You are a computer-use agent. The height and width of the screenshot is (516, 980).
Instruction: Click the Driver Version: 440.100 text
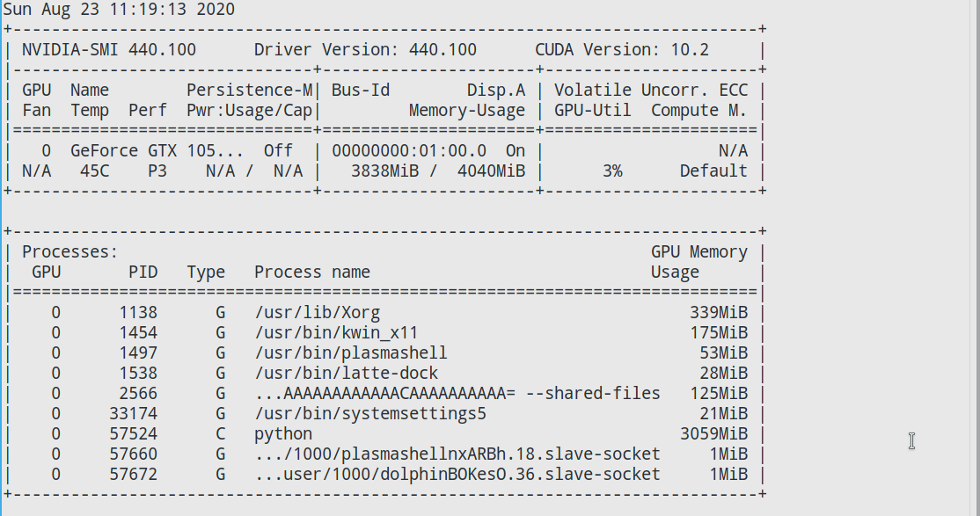click(365, 50)
